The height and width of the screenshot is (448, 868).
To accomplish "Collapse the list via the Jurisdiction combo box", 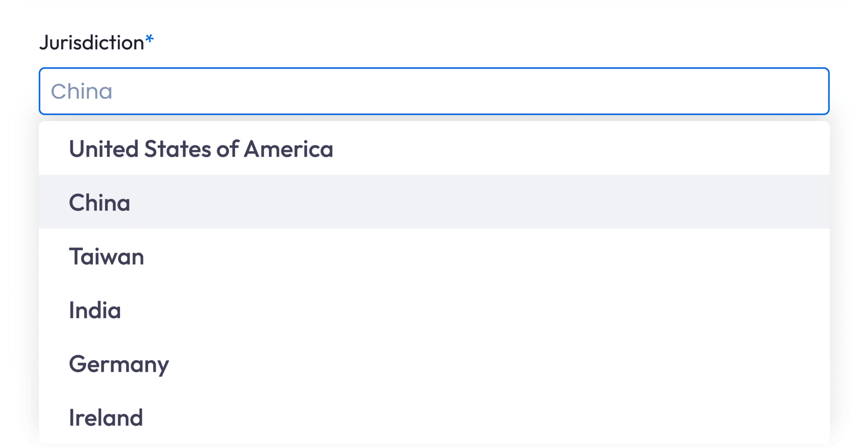I will (434, 91).
